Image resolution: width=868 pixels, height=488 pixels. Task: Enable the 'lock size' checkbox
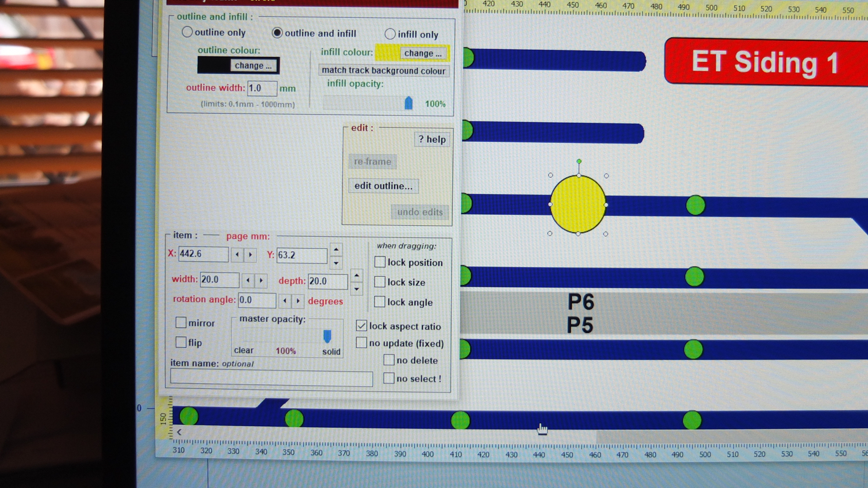click(380, 282)
